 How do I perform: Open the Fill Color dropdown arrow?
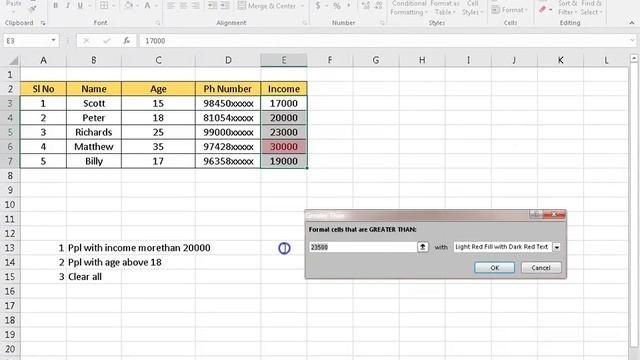click(x=137, y=6)
